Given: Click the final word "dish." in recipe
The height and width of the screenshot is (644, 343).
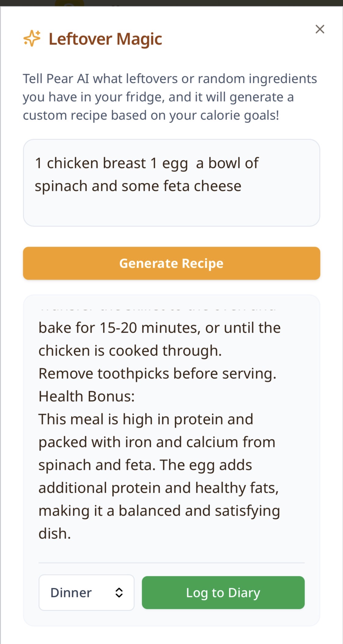Looking at the screenshot, I should pos(55,534).
